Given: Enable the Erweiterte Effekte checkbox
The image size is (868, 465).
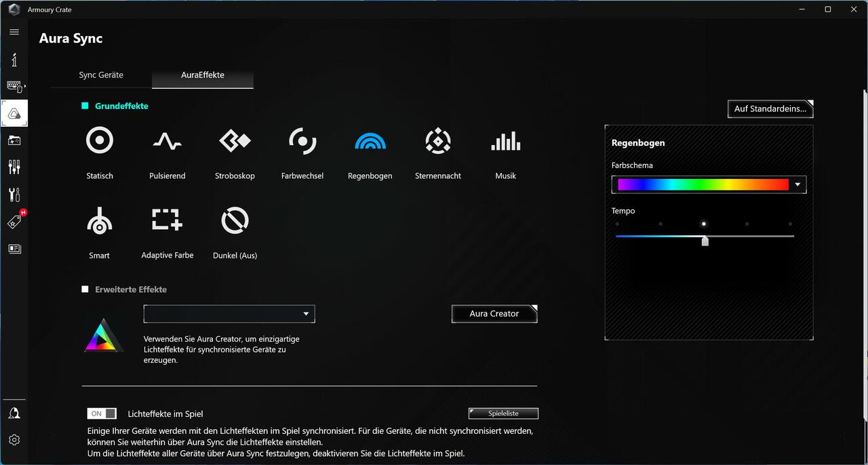Looking at the screenshot, I should (x=85, y=289).
